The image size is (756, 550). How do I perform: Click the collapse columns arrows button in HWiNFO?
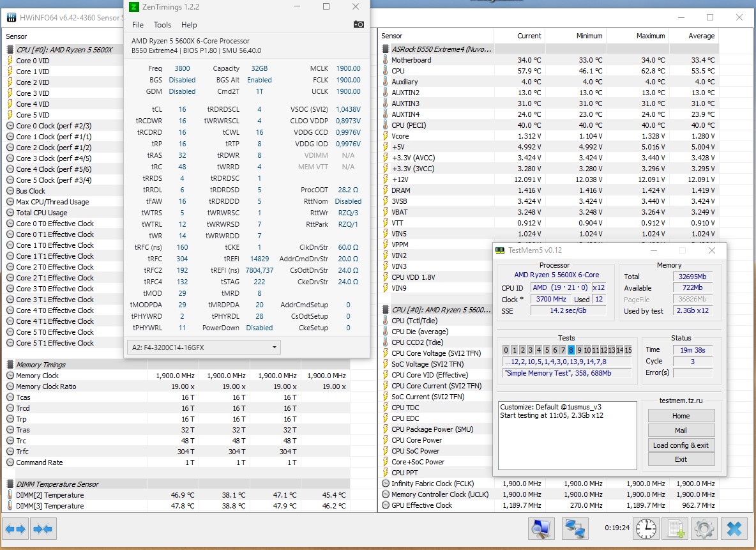pyautogui.click(x=43, y=530)
